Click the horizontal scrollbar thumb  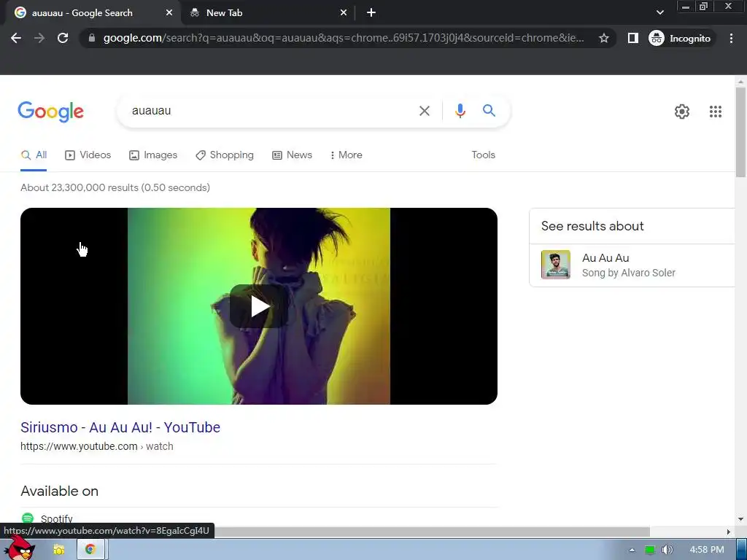[x=432, y=532]
